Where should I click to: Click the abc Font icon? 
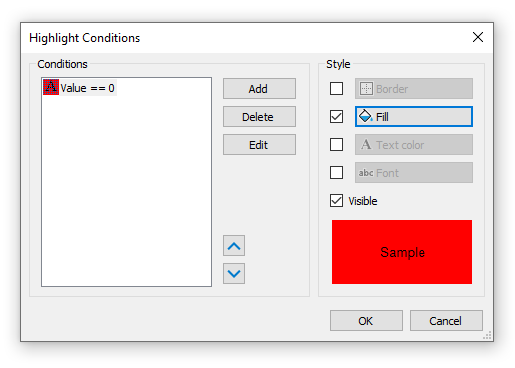pos(366,173)
